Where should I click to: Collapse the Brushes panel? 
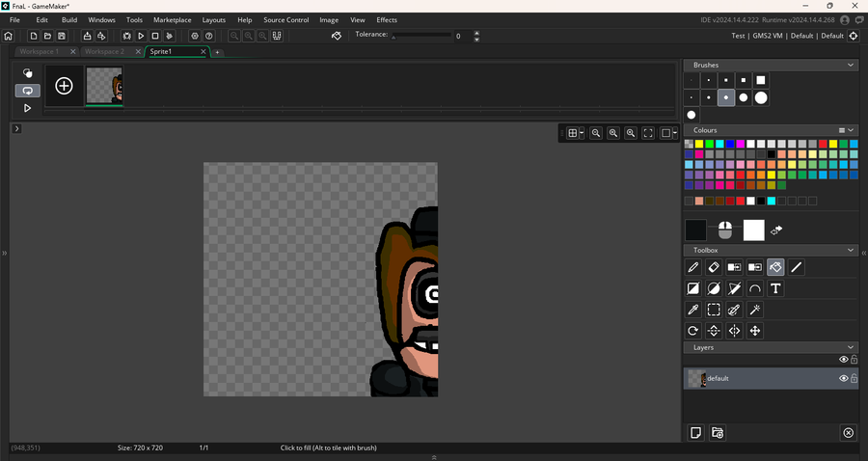(x=851, y=65)
